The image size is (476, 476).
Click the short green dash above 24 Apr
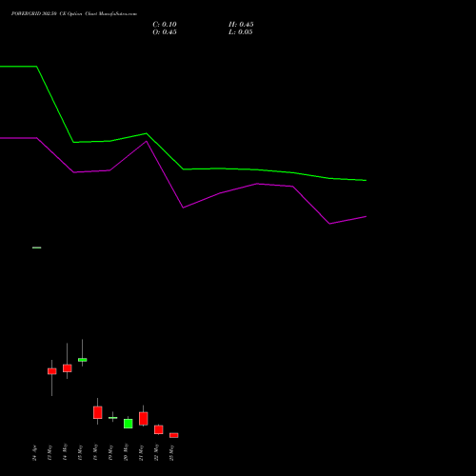point(37,248)
